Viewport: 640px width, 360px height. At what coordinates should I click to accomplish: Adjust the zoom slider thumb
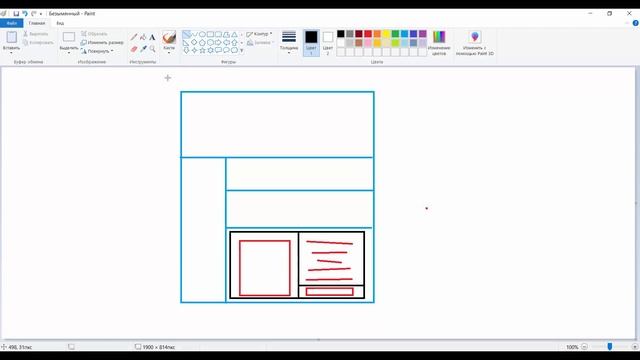click(610, 347)
